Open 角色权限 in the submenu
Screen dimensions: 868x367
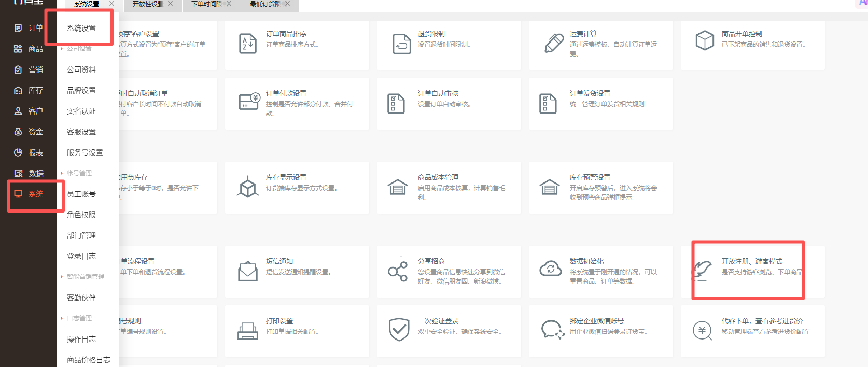pos(81,215)
